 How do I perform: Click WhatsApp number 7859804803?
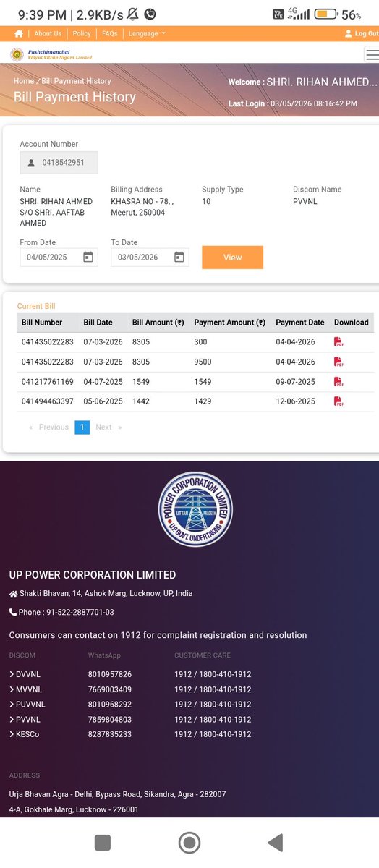coord(110,720)
